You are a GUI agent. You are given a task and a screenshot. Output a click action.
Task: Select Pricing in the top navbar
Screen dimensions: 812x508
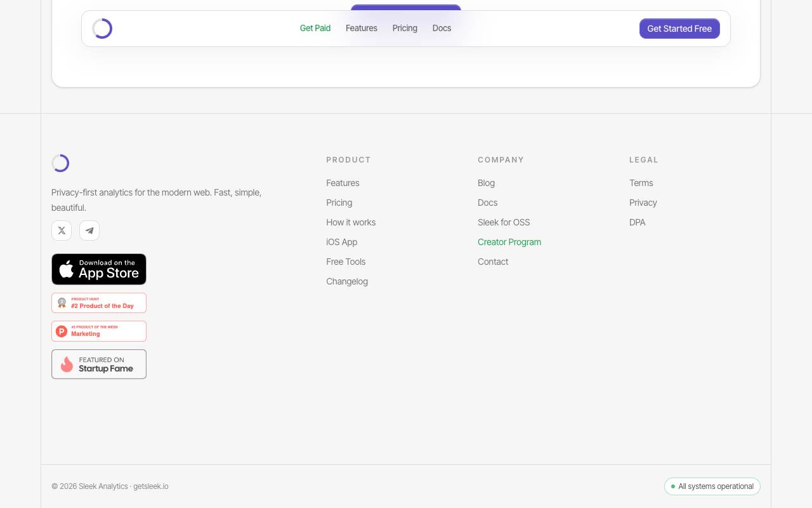pyautogui.click(x=405, y=28)
